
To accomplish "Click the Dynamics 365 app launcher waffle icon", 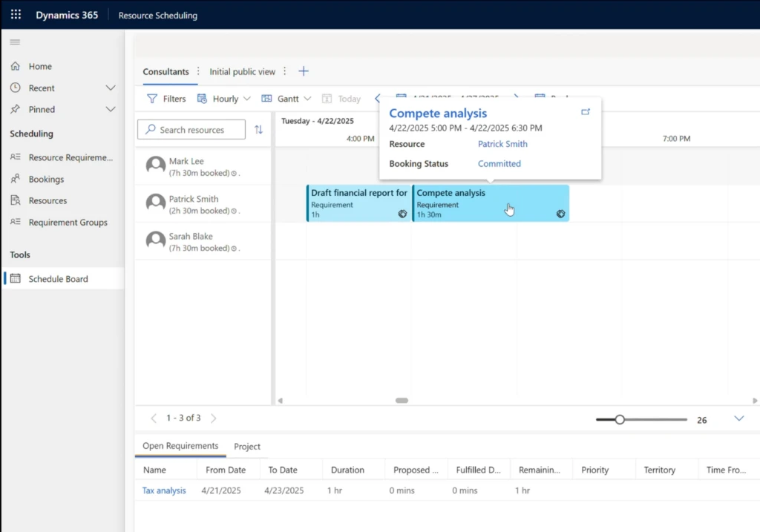I will [x=15, y=14].
